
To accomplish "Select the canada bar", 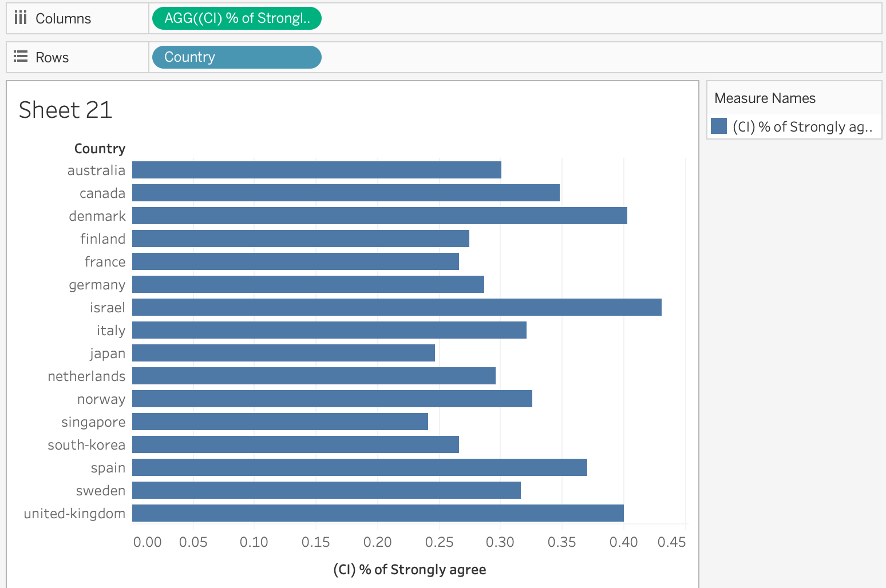I will [346, 193].
